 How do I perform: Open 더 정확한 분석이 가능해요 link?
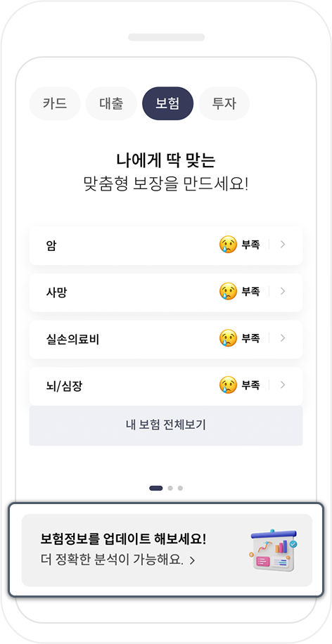[x=118, y=560]
